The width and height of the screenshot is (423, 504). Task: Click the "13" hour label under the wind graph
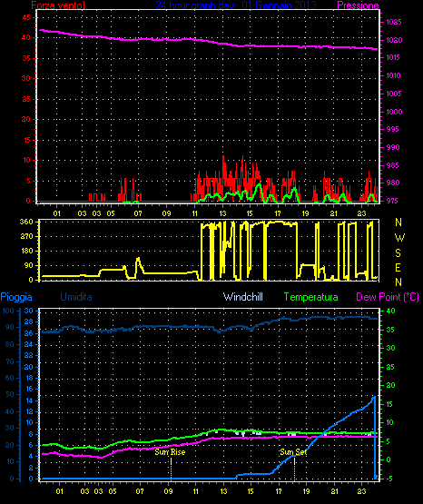tap(222, 213)
